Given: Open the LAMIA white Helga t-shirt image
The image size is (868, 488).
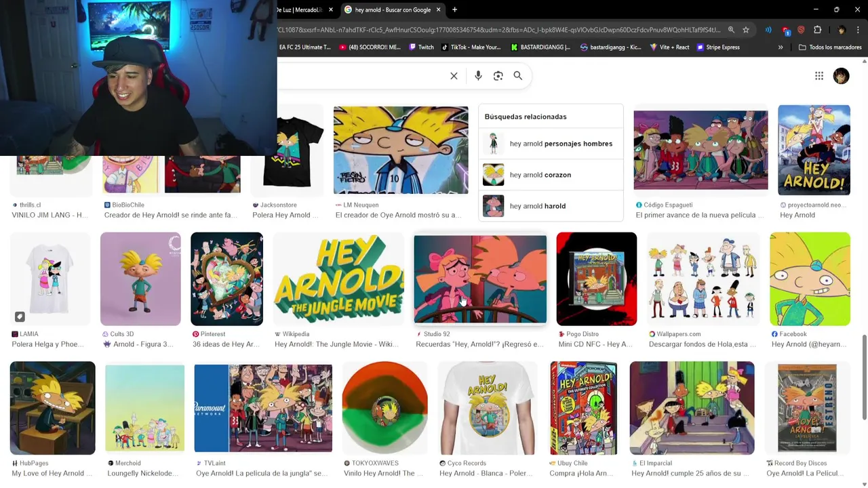Looking at the screenshot, I should [x=50, y=279].
